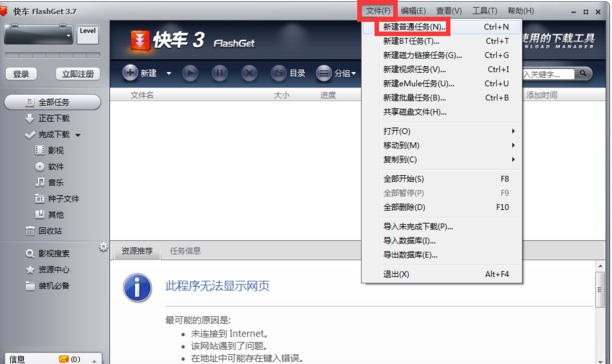Expand the 移动到(M) submenu
Image resolution: width=612 pixels, height=364 pixels.
pyautogui.click(x=442, y=146)
